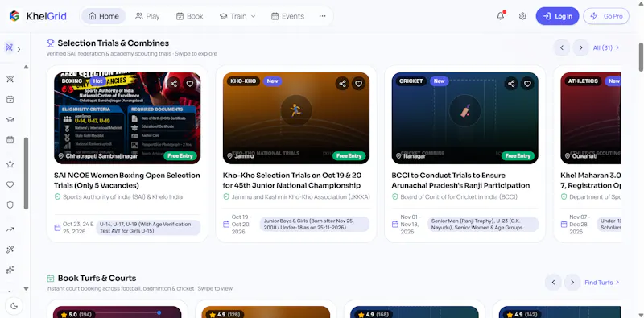Share the BCCI cricket trials card
Screen dimensions: 644x318
coord(511,84)
